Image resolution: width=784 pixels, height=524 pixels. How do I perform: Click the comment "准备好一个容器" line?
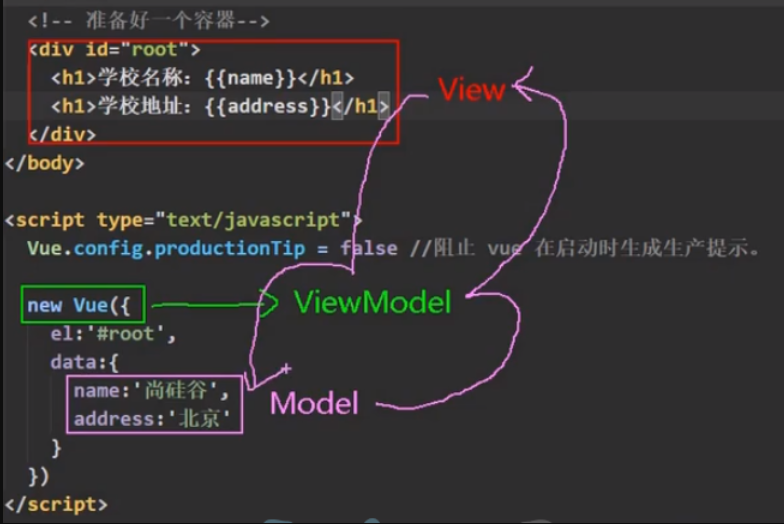(x=149, y=21)
